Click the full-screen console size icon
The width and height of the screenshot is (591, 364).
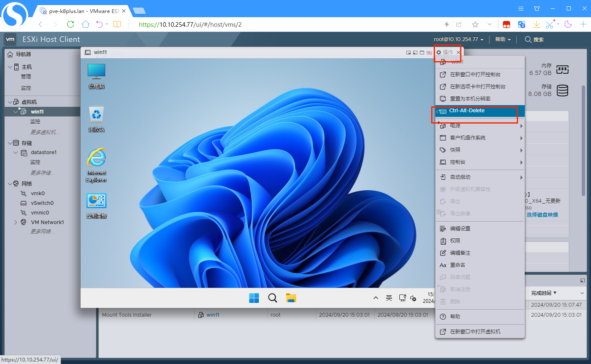pos(422,53)
